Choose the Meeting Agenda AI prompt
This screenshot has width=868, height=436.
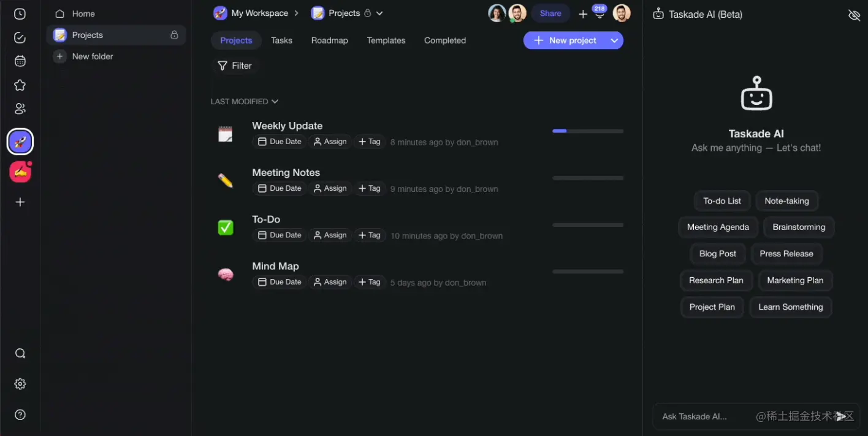click(718, 227)
